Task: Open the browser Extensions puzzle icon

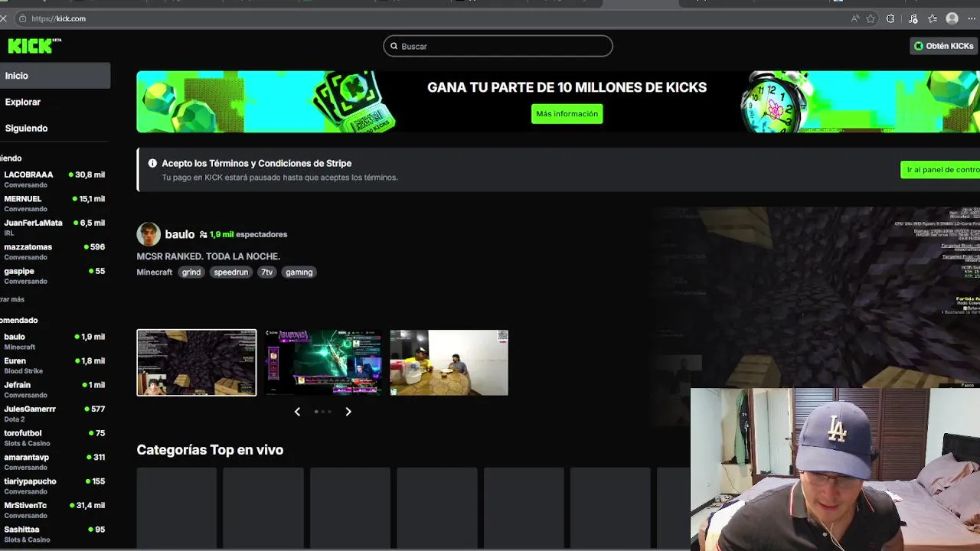Action: pyautogui.click(x=890, y=18)
